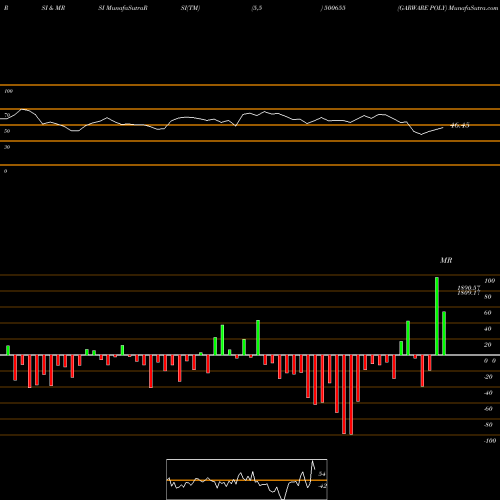Click the MR axis label 40
The height and width of the screenshot is (500, 500).
[x=488, y=329]
